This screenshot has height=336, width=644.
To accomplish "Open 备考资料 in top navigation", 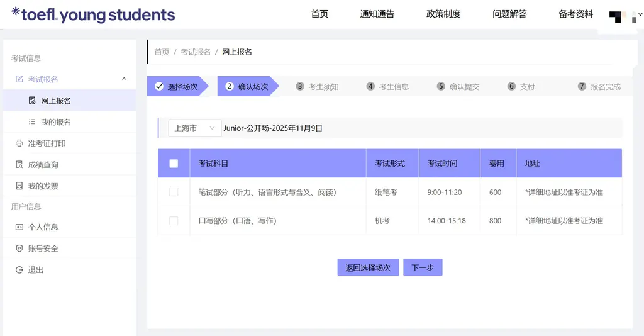I will (x=575, y=14).
